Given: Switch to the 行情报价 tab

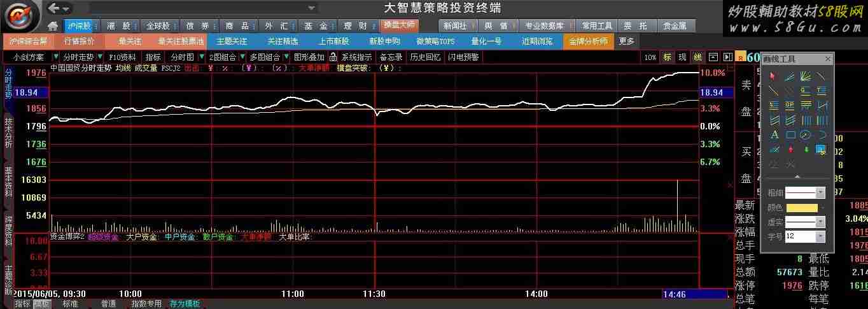Looking at the screenshot, I should point(80,41).
